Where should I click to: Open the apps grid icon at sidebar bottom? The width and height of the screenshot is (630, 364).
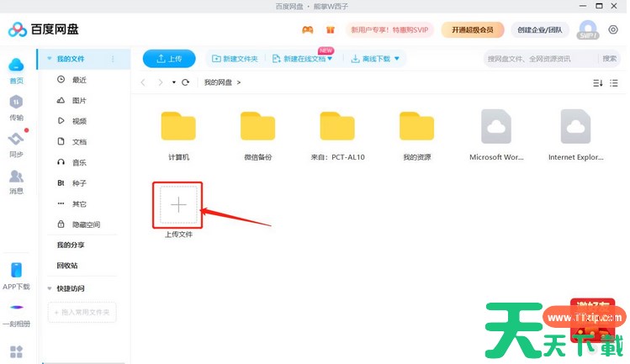pos(16,352)
